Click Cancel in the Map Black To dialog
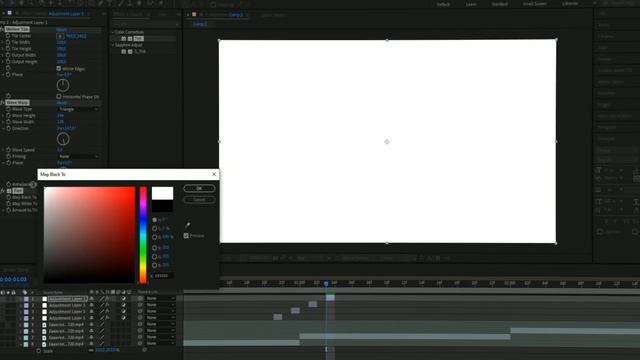 199,200
